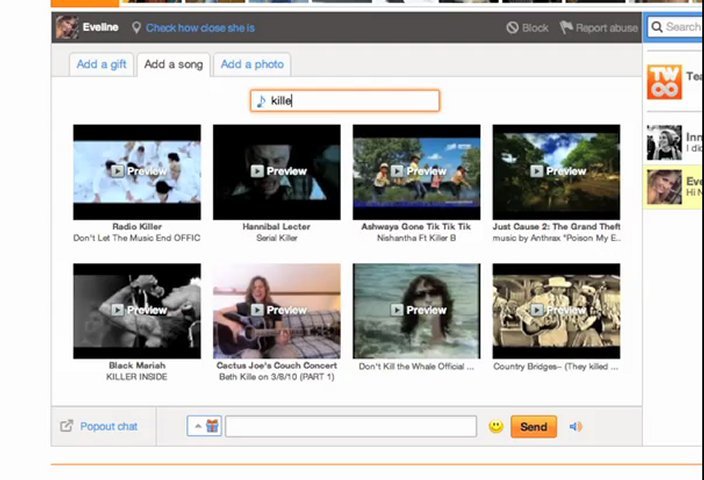
Task: Select the Add a song tab
Action: point(173,64)
